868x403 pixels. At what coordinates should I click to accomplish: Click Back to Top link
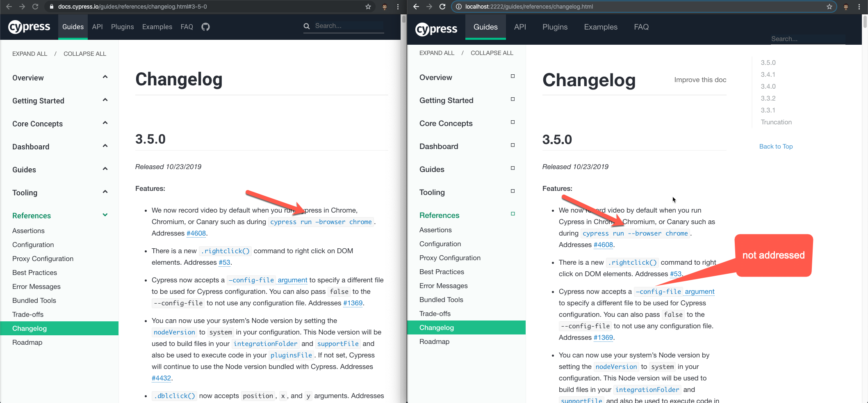(776, 147)
